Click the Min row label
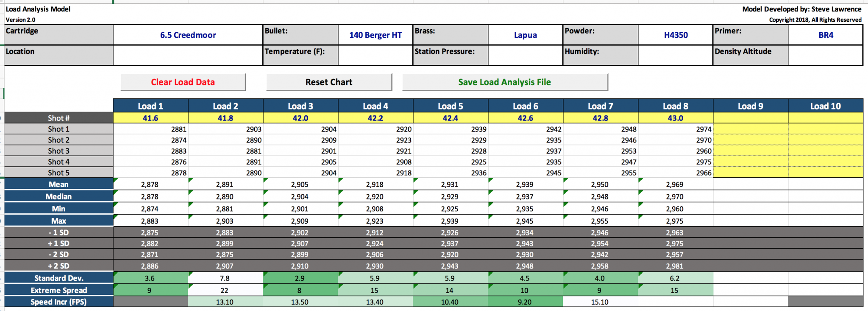The height and width of the screenshot is (311, 868). point(58,209)
